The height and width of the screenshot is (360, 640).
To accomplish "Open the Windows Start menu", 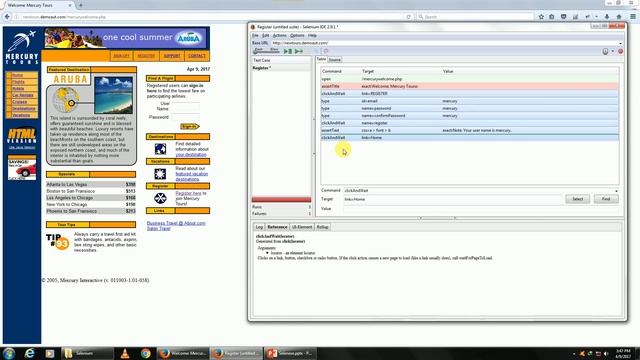I will coord(9,353).
